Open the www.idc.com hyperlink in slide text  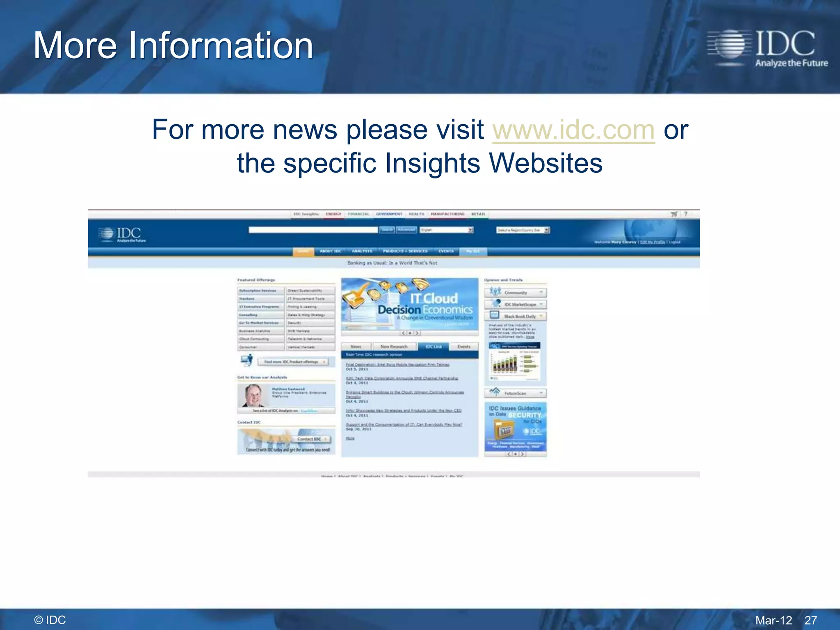[x=573, y=130]
